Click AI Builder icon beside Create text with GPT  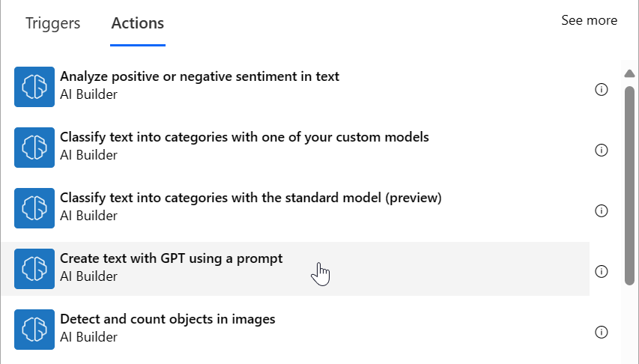[x=34, y=268]
